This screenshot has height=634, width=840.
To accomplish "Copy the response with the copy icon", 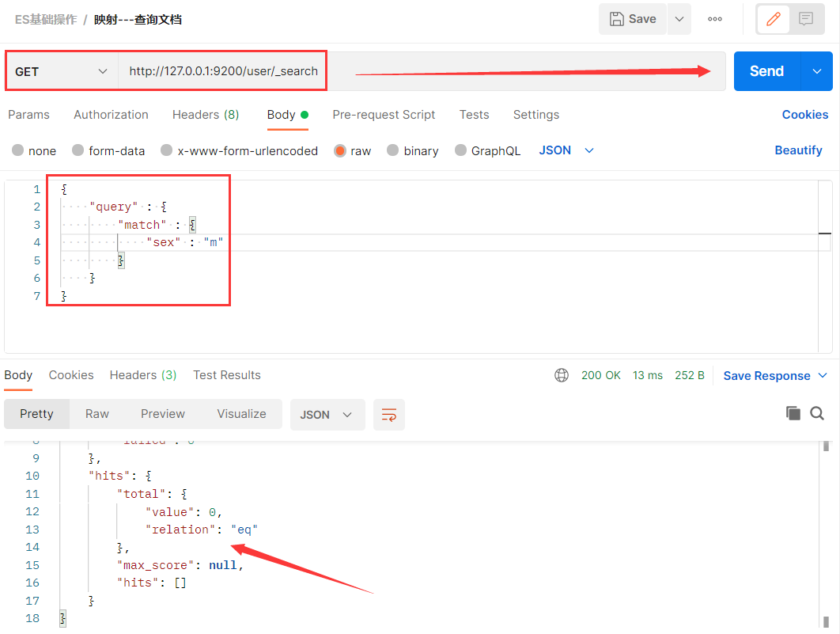I will pyautogui.click(x=793, y=413).
